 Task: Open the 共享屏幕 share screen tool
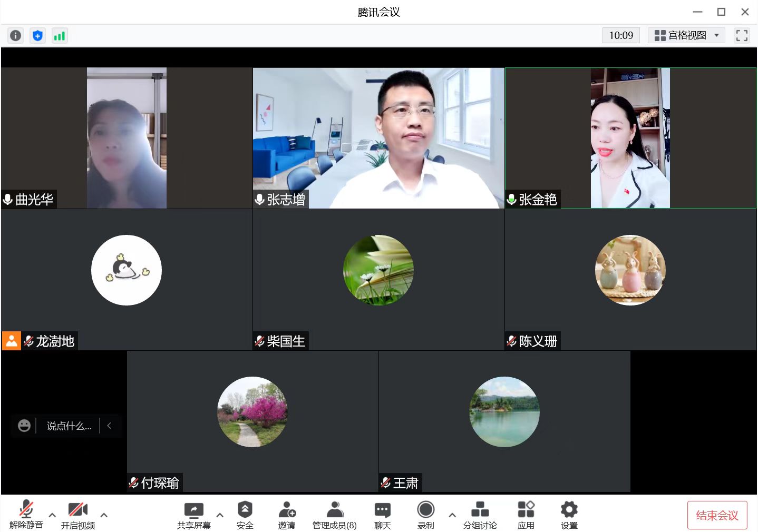[x=193, y=515]
